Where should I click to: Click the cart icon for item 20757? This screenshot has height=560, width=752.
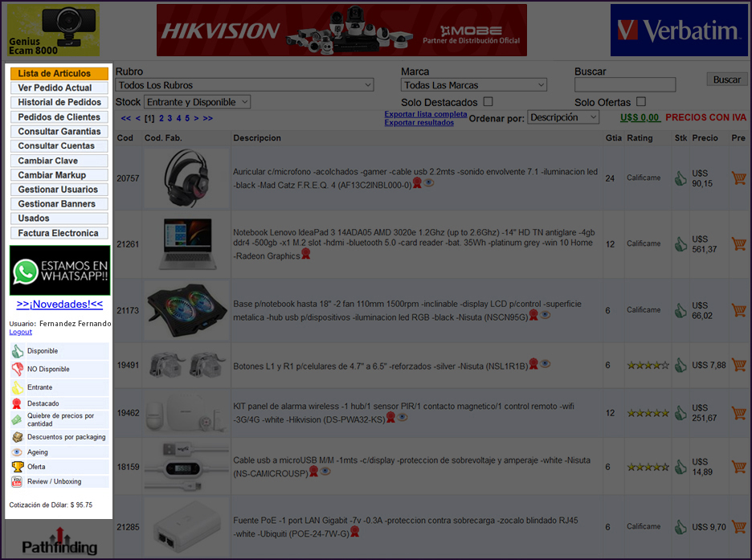[738, 178]
